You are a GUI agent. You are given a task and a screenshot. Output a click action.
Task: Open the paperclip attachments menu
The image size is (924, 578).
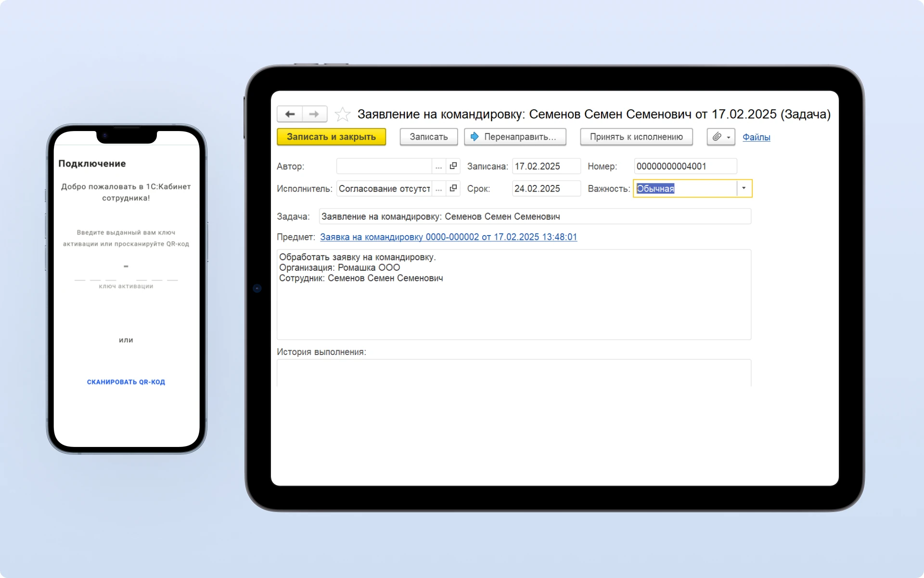[720, 137]
